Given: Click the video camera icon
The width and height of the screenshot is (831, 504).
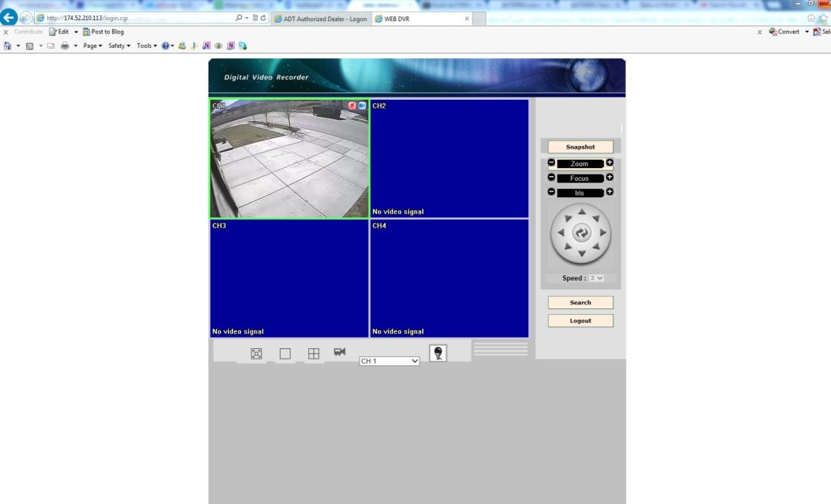Looking at the screenshot, I should point(339,351).
